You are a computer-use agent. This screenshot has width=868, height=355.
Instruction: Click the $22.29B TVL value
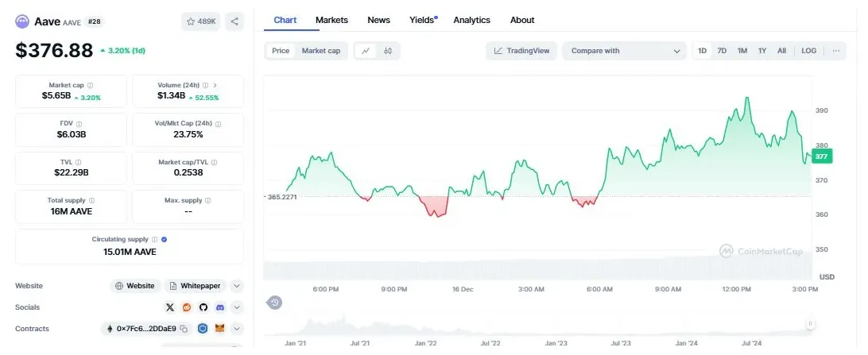coord(70,173)
